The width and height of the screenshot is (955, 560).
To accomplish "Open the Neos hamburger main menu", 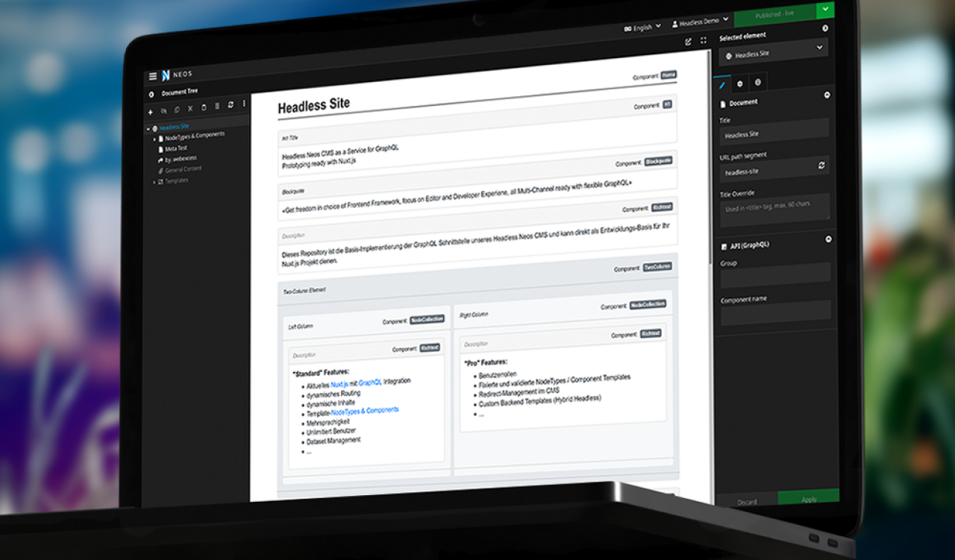I will pyautogui.click(x=153, y=76).
